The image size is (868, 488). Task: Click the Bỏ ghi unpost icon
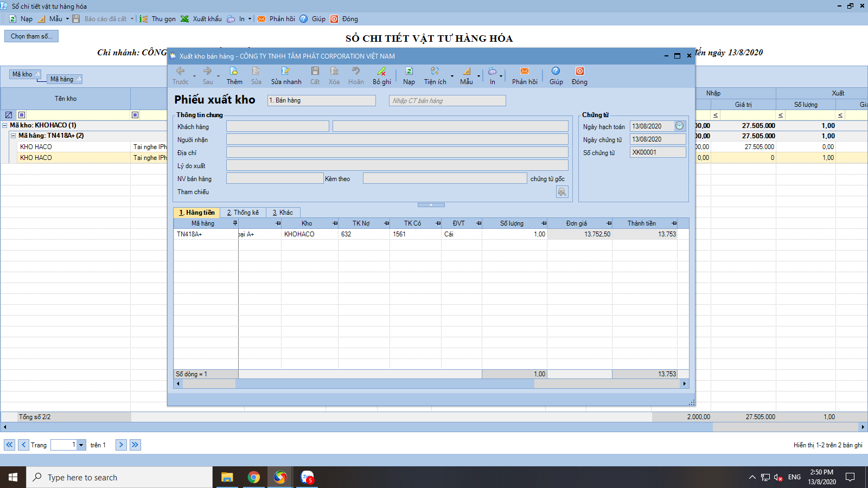coord(381,72)
